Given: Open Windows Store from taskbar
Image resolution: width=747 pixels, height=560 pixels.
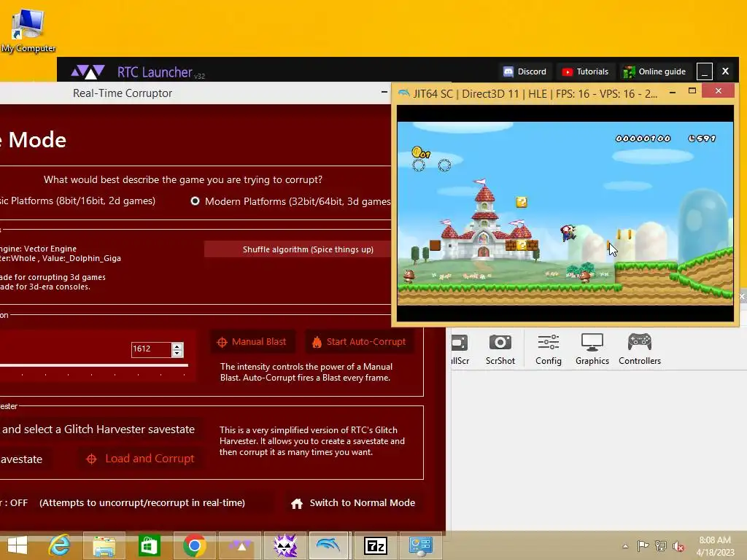Looking at the screenshot, I should pos(149,545).
